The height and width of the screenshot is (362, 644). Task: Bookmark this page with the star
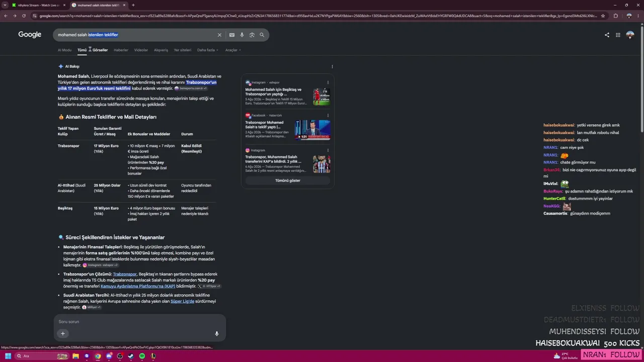click(x=603, y=16)
